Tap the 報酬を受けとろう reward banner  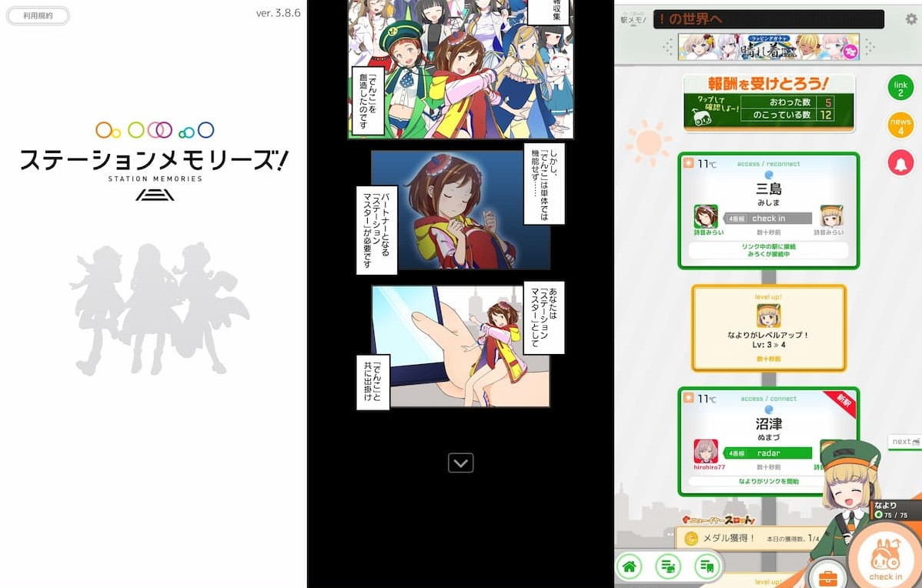769,102
